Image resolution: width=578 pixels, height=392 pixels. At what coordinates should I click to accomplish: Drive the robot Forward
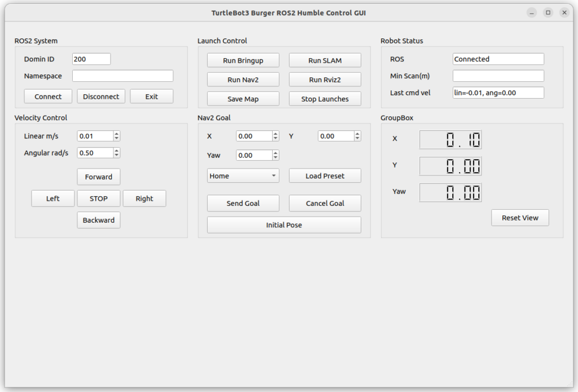pyautogui.click(x=98, y=177)
